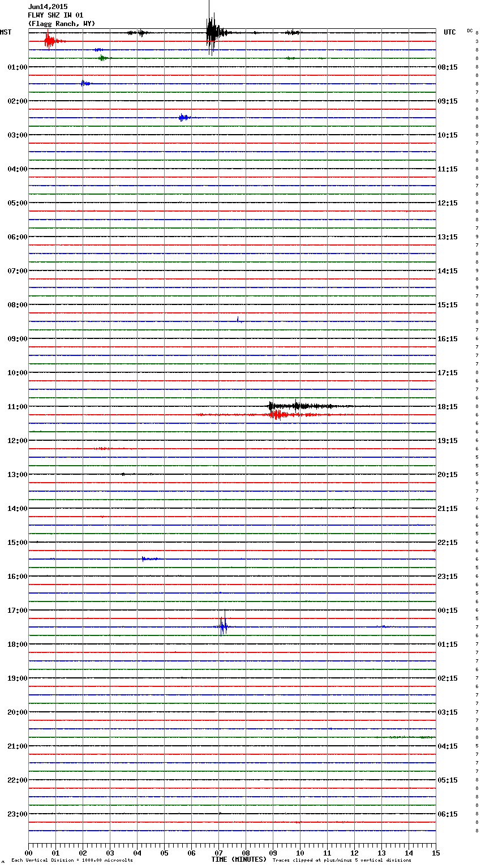Image resolution: width=481 pixels, height=868 pixels.
Task: Click the 'TIME (MINUTES)' axis title
Action: click(x=239, y=860)
